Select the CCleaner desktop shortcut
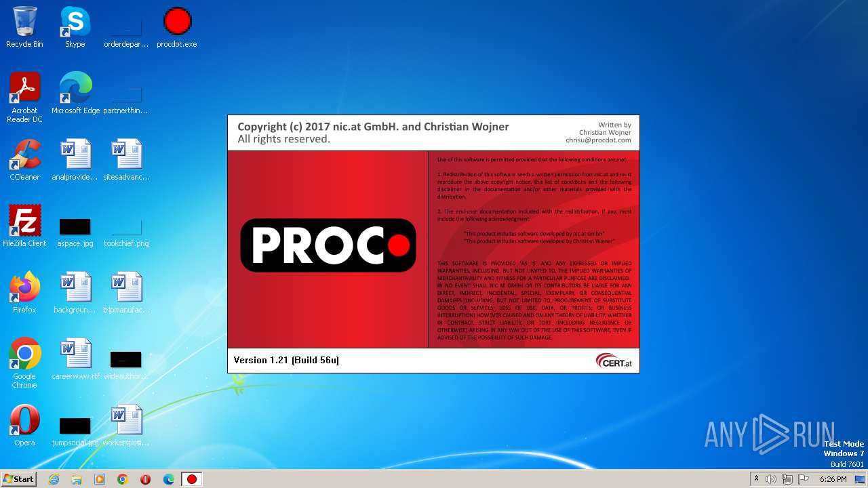Screen dimensions: 868x488 (x=24, y=160)
